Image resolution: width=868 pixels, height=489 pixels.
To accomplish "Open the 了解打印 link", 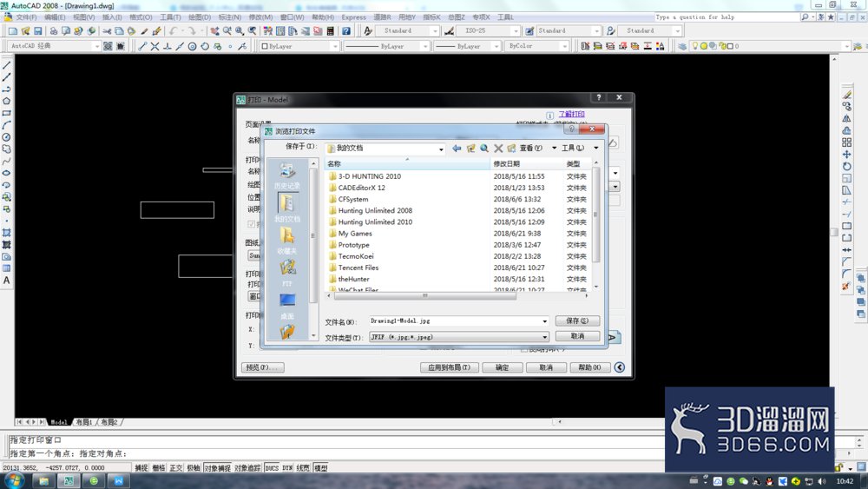I will click(571, 114).
